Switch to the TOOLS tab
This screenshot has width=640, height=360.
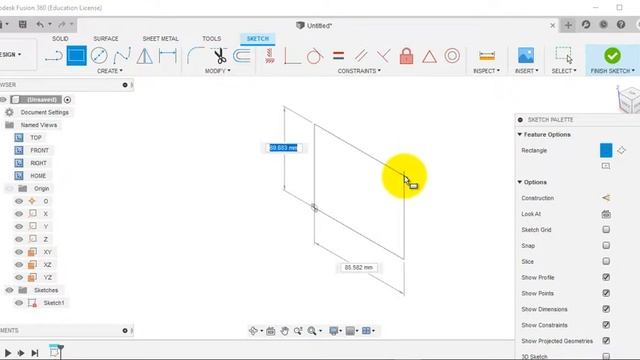[211, 38]
